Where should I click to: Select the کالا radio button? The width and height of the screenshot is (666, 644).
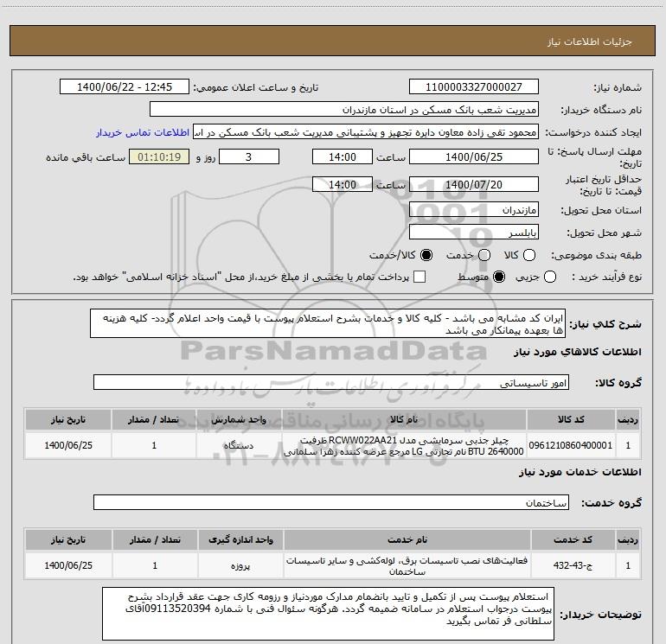click(x=529, y=255)
